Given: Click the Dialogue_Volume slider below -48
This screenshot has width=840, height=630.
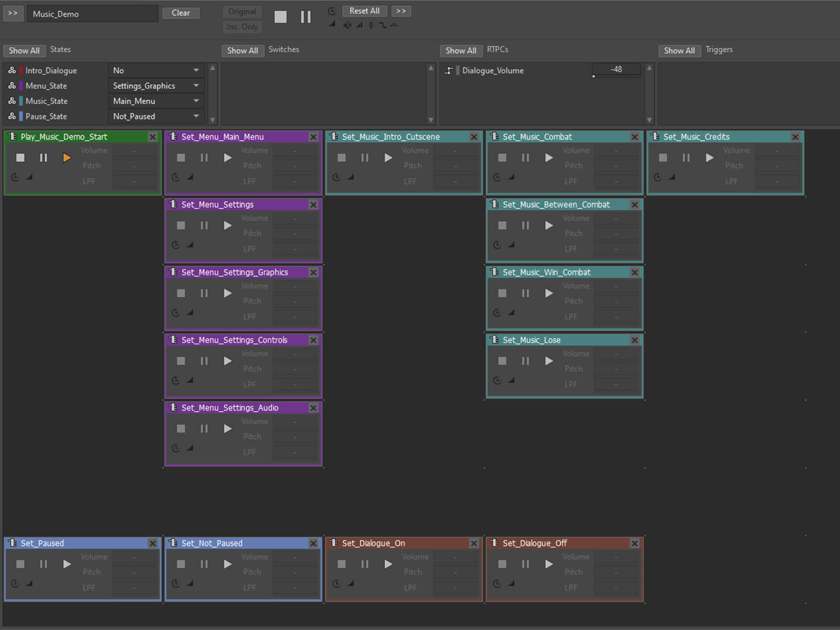Looking at the screenshot, I should (x=617, y=76).
